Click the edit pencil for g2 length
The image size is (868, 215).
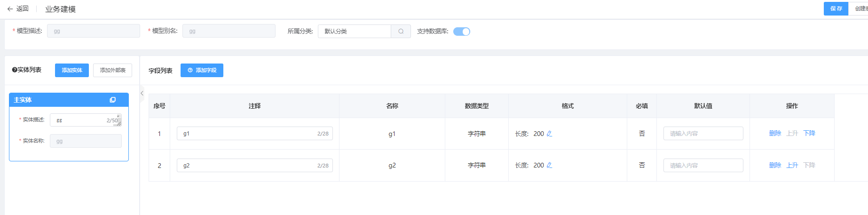(549, 165)
